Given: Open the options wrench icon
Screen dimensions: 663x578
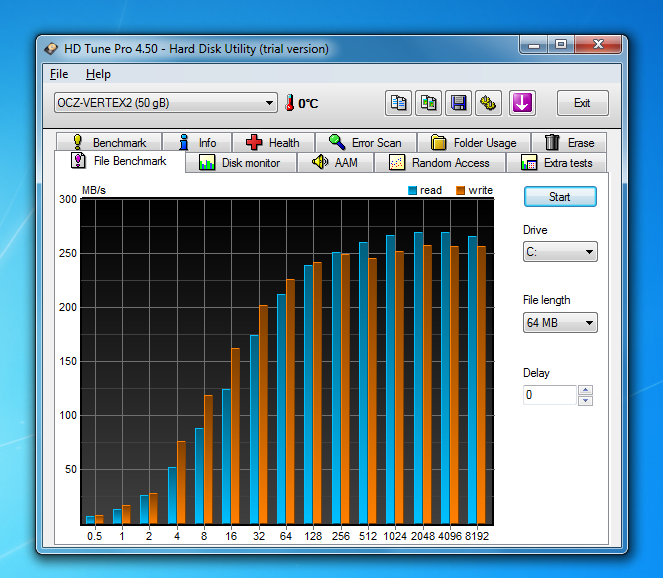Looking at the screenshot, I should (489, 103).
